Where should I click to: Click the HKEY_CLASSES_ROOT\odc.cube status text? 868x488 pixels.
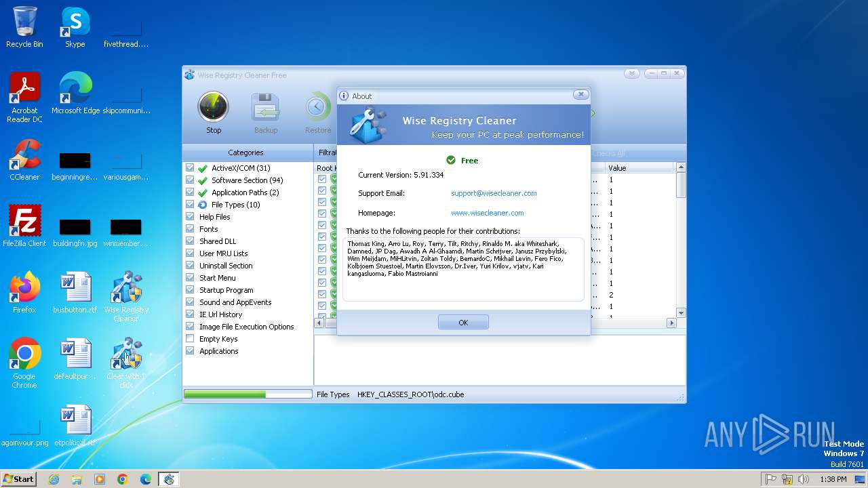coord(410,394)
